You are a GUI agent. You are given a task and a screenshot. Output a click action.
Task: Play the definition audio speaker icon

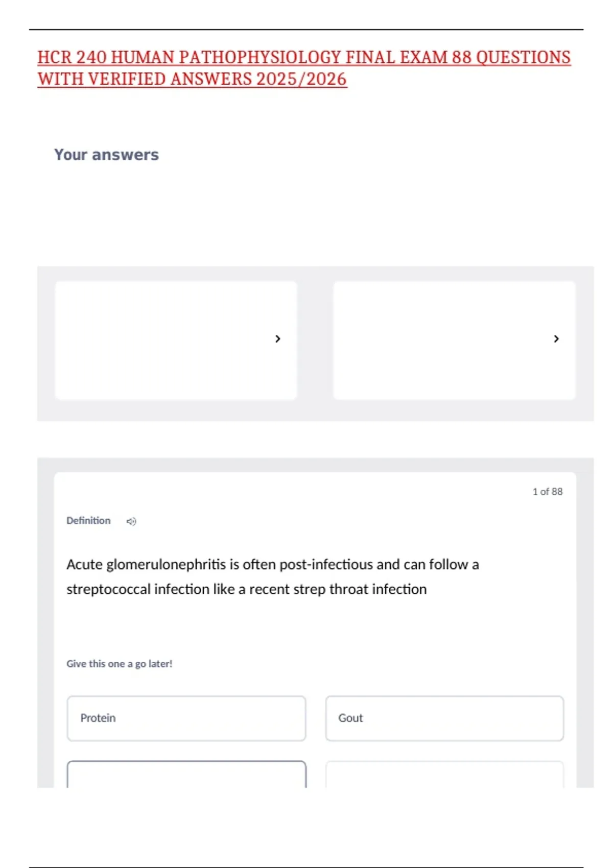(x=131, y=521)
